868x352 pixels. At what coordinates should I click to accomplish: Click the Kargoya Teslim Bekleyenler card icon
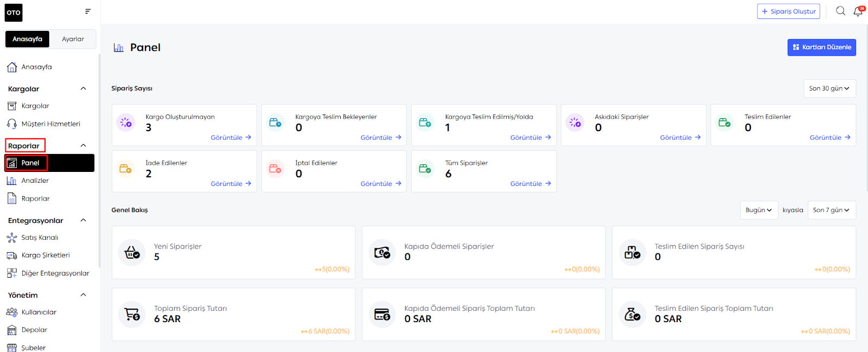coord(276,123)
